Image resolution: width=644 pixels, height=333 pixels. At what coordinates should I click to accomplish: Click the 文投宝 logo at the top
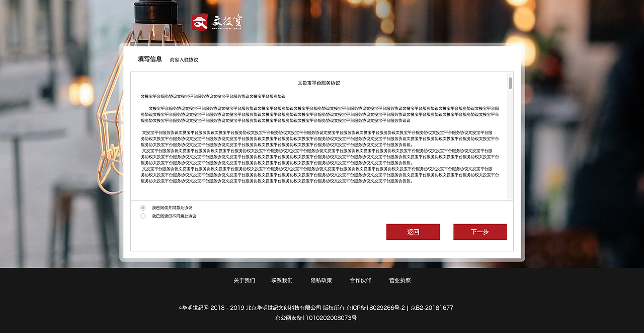217,22
